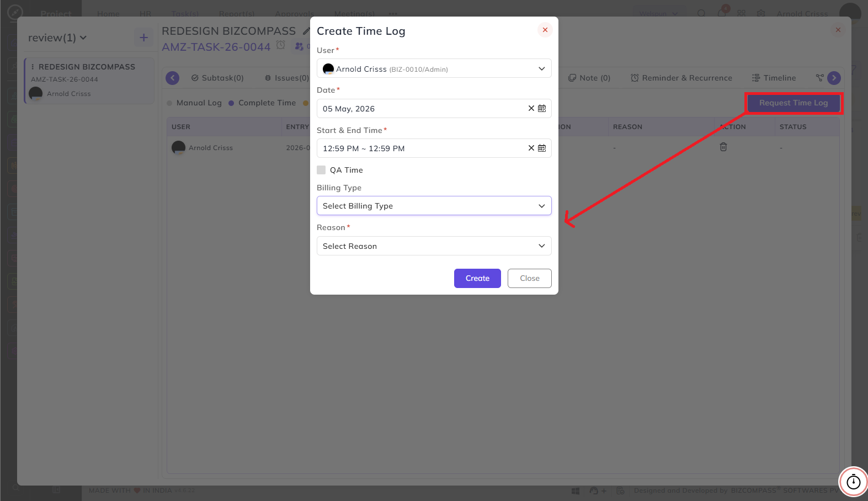
Task: Open the settings gear icon in header
Action: pyautogui.click(x=761, y=13)
